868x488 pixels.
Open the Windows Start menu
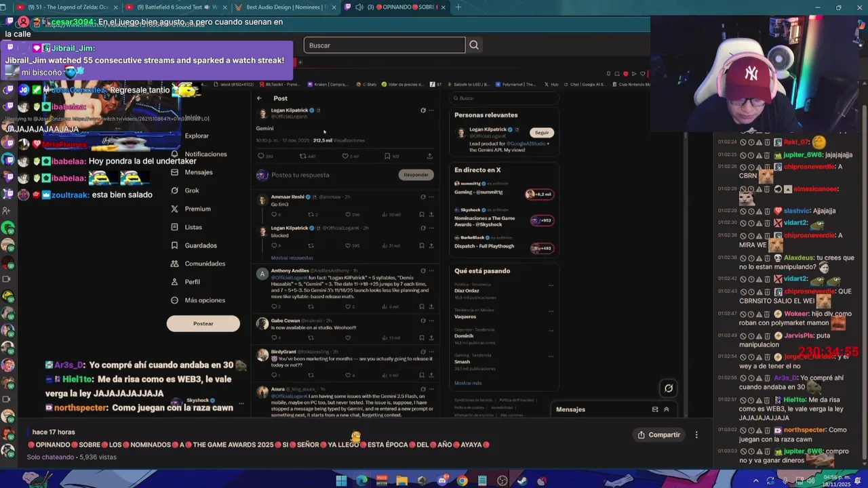(x=341, y=481)
